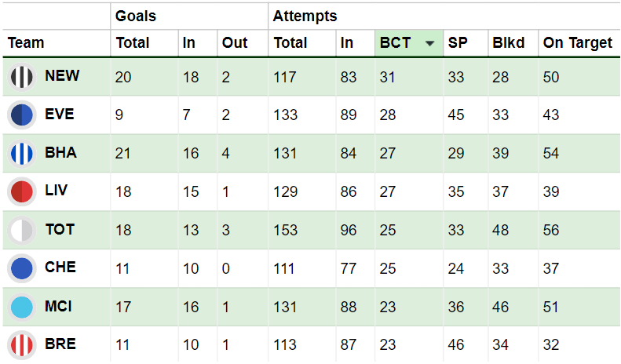Select the BHA striped badge icon
Screen dimensions: 621x364
[22, 154]
